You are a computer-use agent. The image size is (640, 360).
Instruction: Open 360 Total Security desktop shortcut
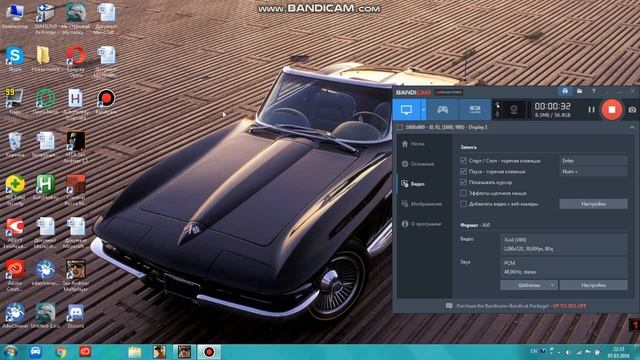(15, 190)
